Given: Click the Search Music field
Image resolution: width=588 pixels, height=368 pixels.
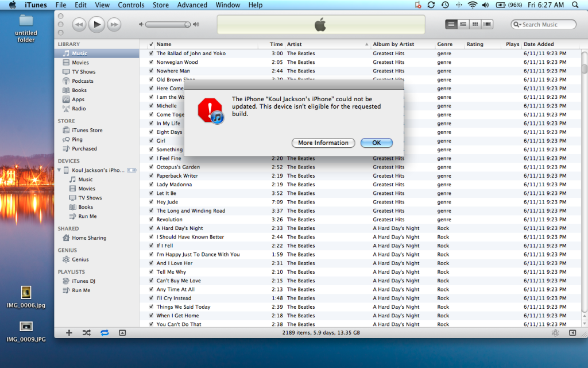Looking at the screenshot, I should (x=544, y=24).
